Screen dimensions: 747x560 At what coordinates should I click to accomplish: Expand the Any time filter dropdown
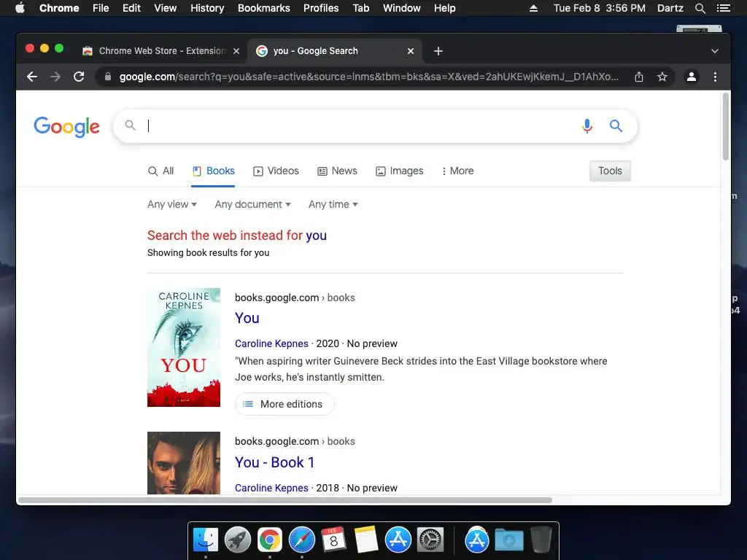[x=333, y=204]
